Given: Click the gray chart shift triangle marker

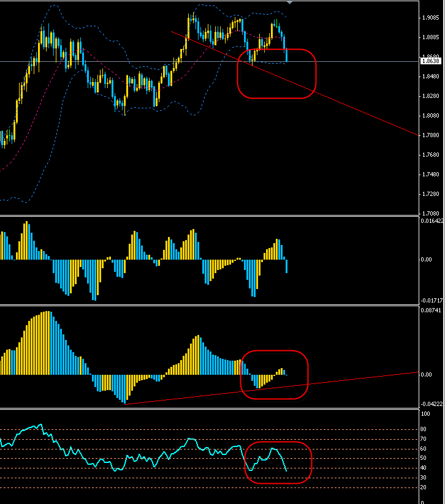Looking at the screenshot, I should coord(289,2).
